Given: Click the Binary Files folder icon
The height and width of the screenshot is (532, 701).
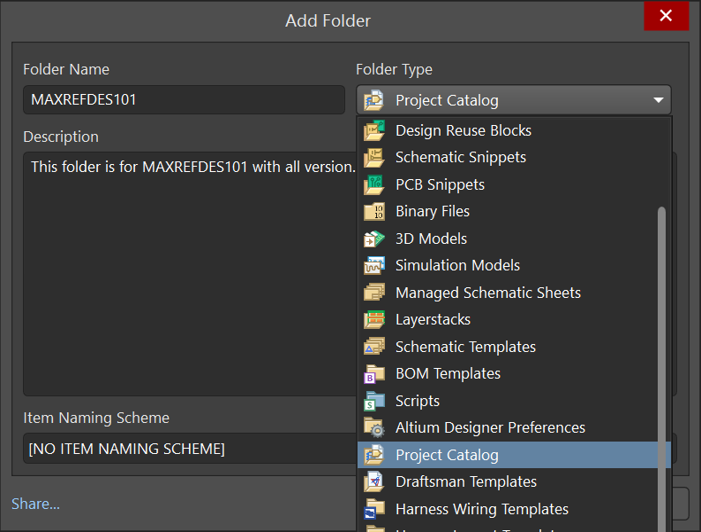Looking at the screenshot, I should [x=374, y=211].
